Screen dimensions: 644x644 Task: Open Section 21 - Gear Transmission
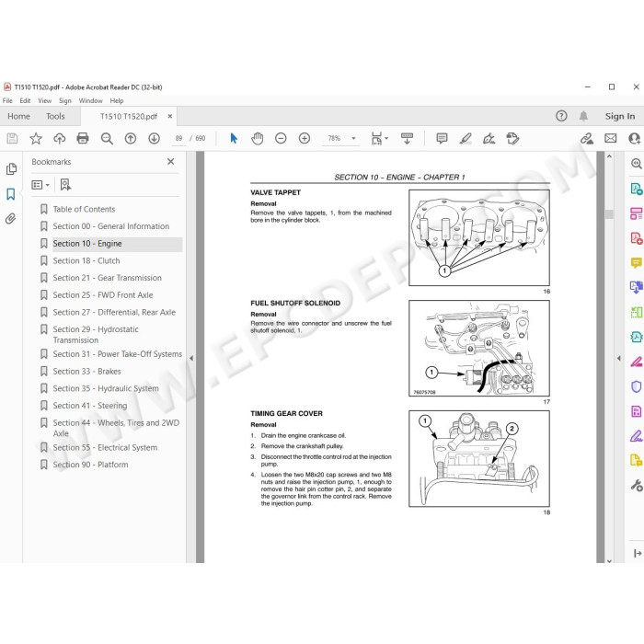coord(108,278)
